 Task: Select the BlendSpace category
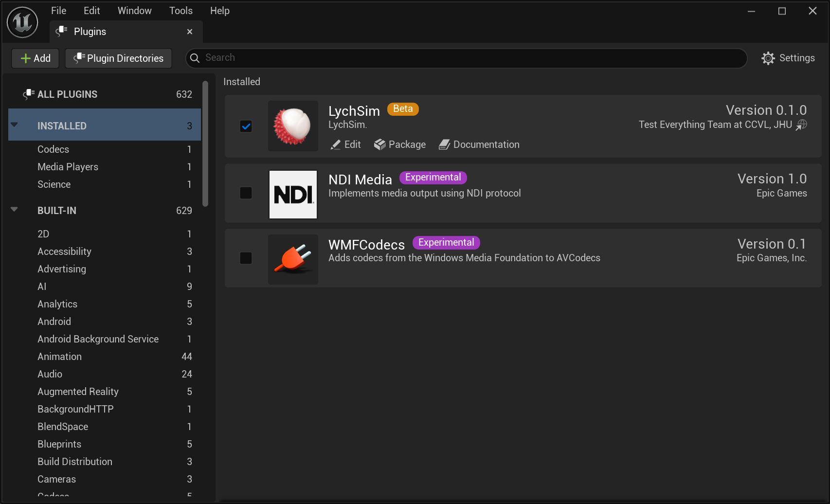(x=105, y=427)
